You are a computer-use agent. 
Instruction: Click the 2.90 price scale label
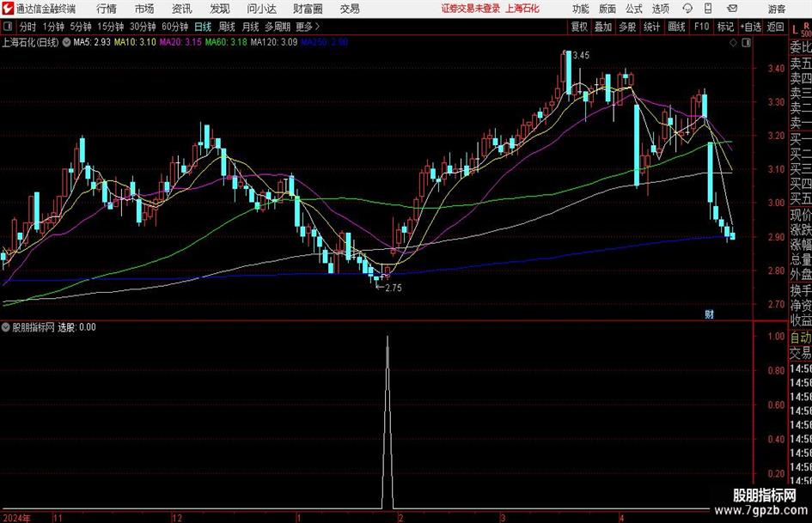776,237
